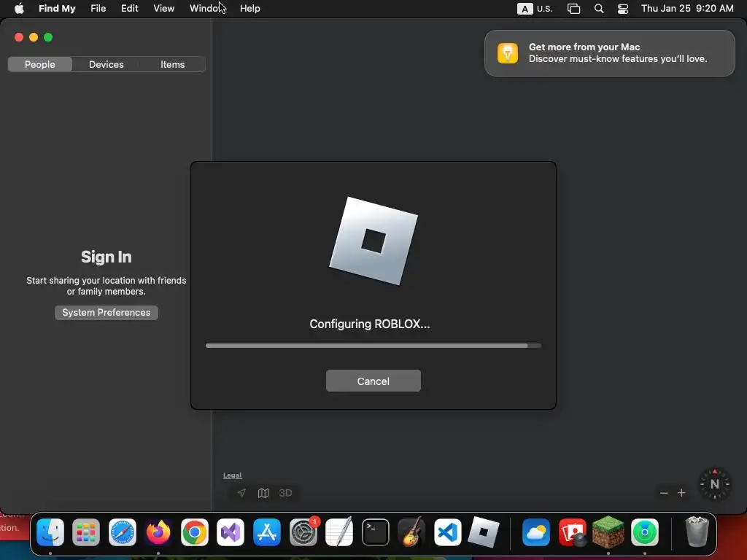Click the screen mirroring menu bar icon

coord(573,9)
